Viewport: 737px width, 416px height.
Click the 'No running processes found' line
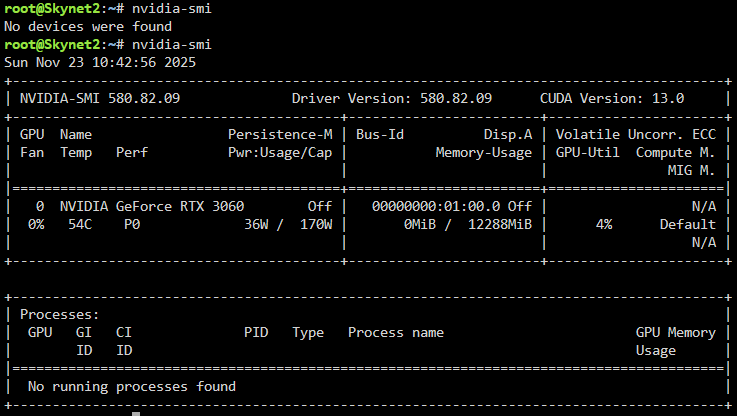[132, 386]
